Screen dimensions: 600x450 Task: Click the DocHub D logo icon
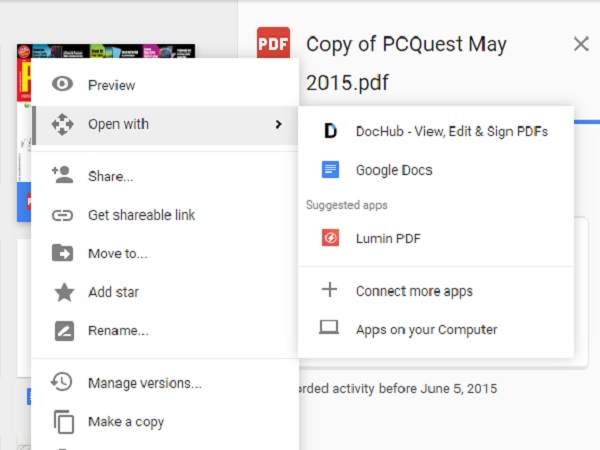(x=331, y=131)
